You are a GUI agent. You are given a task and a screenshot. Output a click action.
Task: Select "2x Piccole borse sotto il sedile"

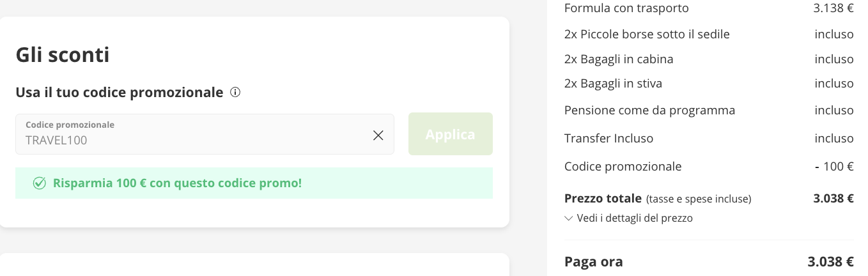[x=647, y=34]
